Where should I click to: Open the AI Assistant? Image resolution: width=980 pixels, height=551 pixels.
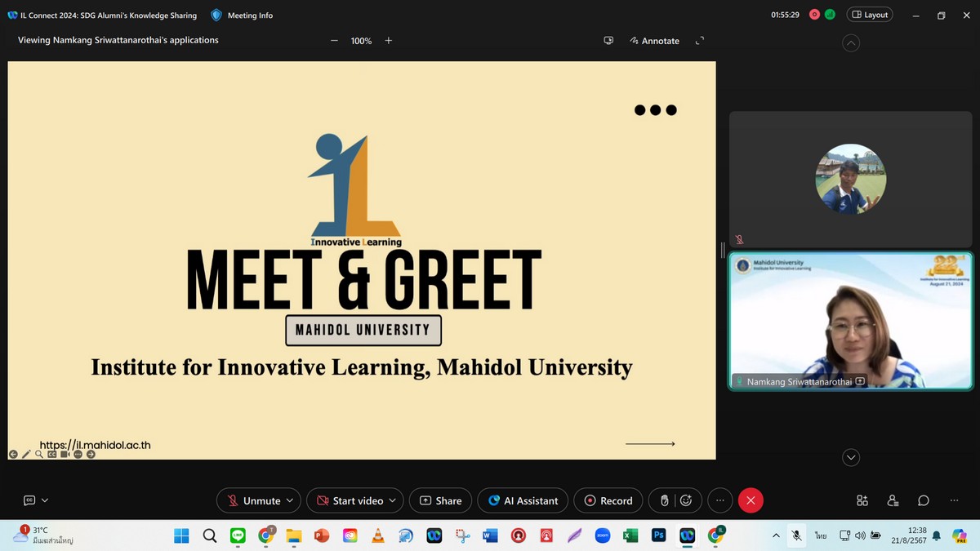pos(523,500)
